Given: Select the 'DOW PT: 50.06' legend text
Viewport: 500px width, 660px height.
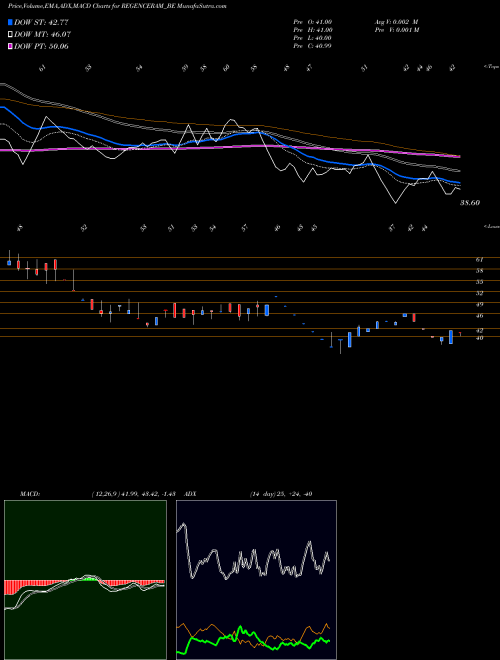Looking at the screenshot, I should pos(41,46).
